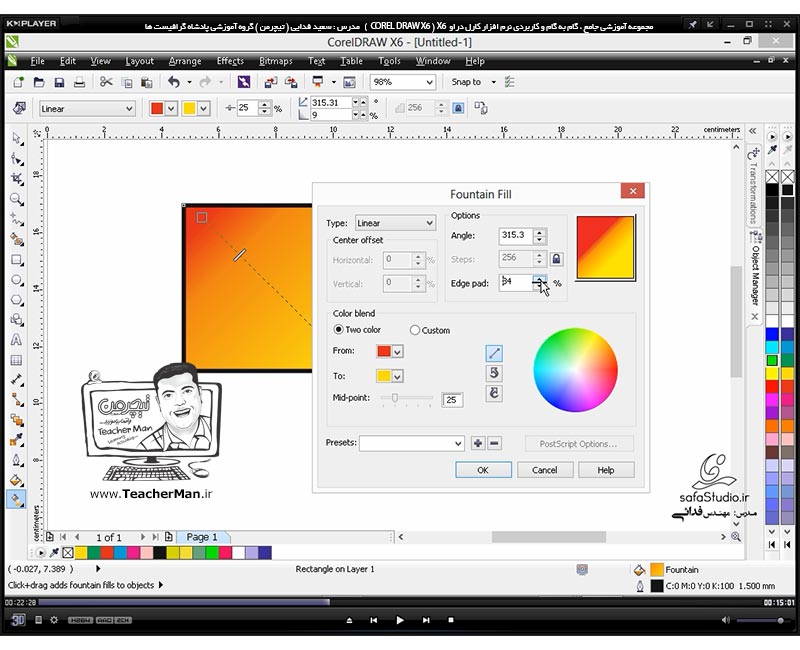This screenshot has width=800, height=650.
Task: Click the Cut scissors icon
Action: point(106,82)
